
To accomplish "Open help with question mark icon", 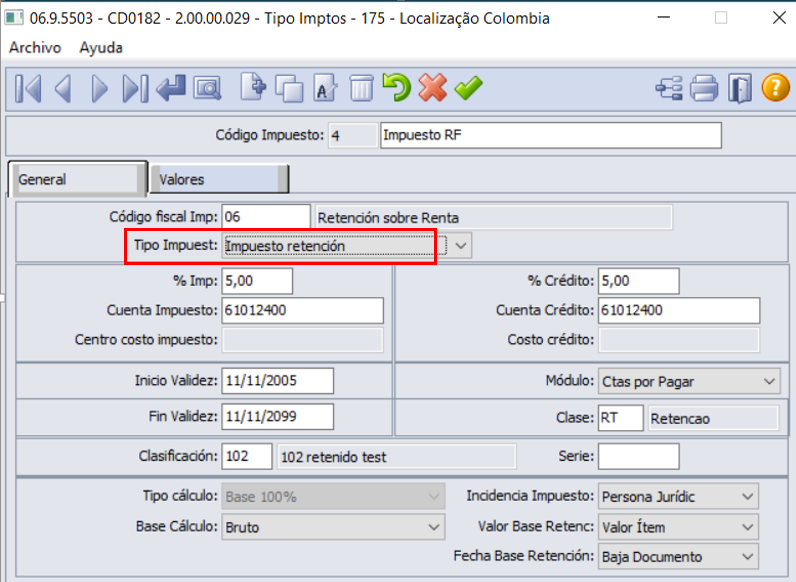I will (x=776, y=87).
